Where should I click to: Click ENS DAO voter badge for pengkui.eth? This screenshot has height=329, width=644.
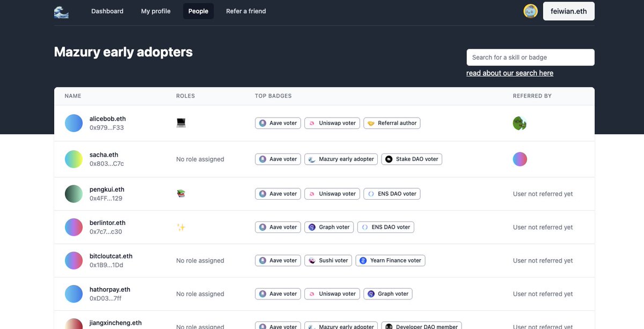tap(392, 194)
